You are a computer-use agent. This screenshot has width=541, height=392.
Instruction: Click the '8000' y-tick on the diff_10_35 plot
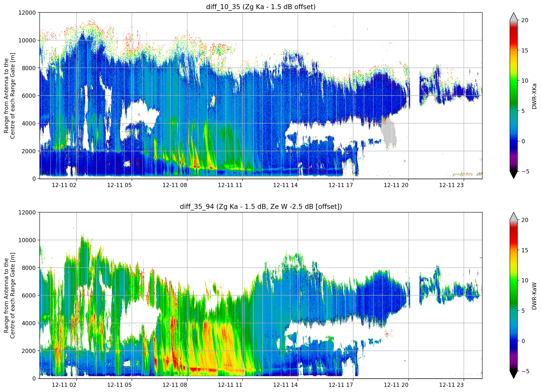(29, 68)
